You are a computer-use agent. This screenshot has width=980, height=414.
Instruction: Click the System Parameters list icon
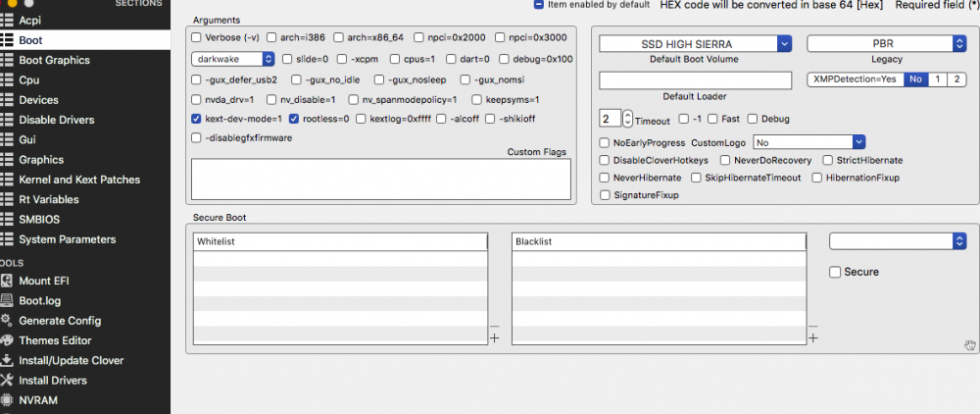(6, 239)
